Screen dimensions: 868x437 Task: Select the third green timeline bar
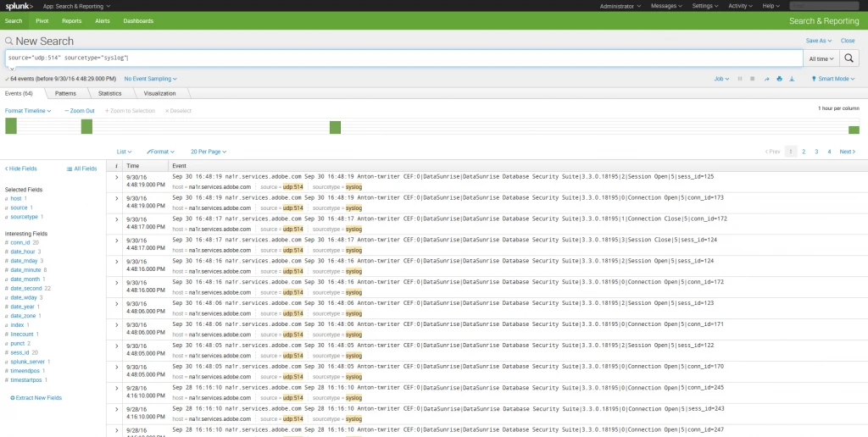pos(335,127)
